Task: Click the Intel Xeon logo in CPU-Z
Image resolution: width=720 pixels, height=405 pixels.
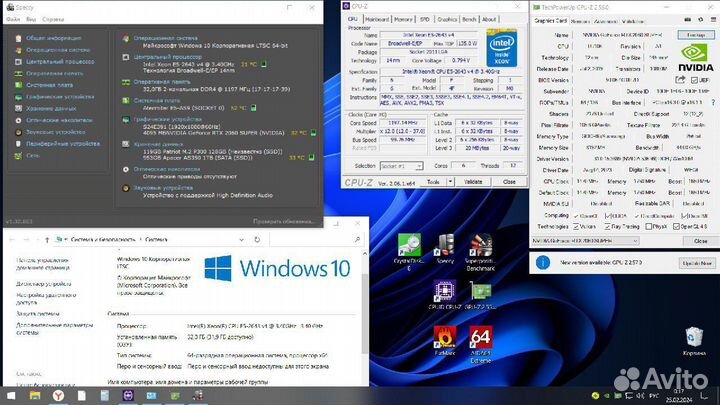Action: click(502, 48)
